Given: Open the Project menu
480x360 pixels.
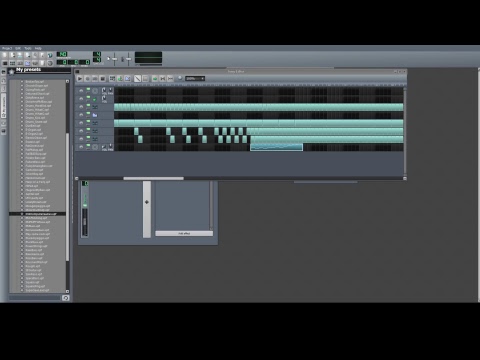Looking at the screenshot, I should tap(7, 48).
